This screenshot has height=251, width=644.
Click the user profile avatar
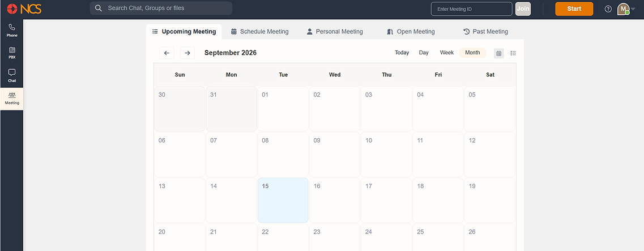[623, 8]
